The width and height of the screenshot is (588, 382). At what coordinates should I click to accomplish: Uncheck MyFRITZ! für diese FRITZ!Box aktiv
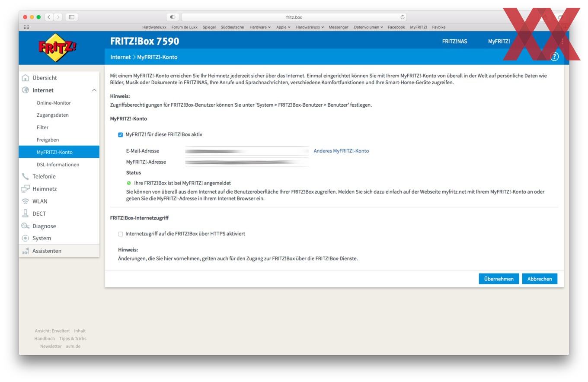click(x=121, y=135)
